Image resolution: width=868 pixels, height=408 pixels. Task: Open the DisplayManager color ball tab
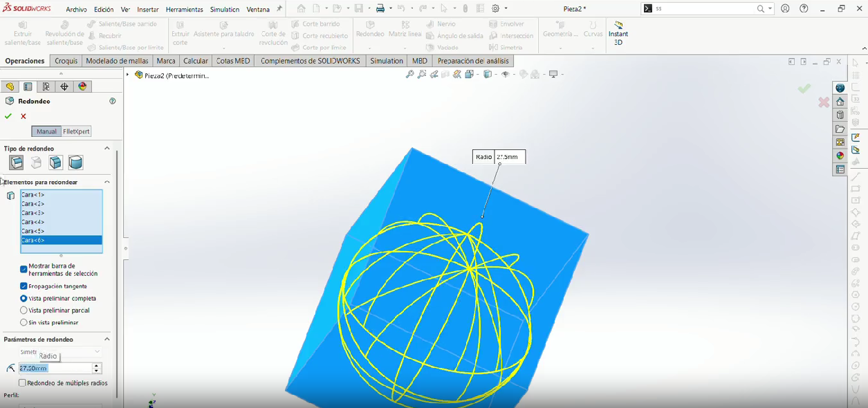82,86
